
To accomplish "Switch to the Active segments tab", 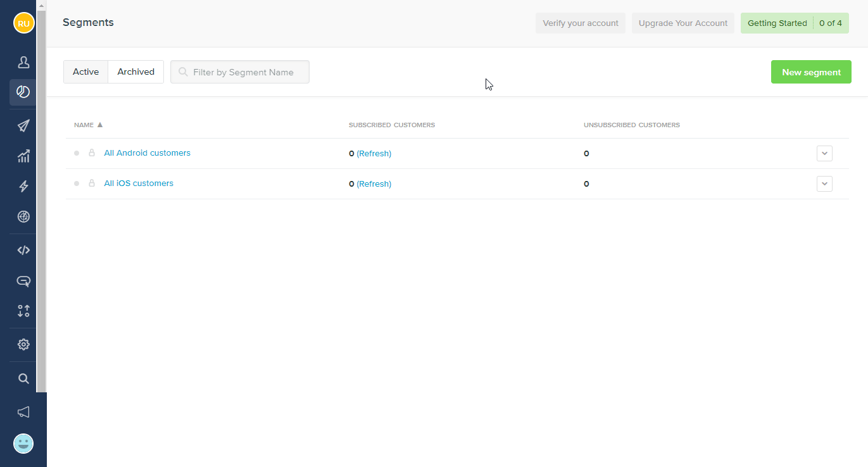I will click(85, 72).
